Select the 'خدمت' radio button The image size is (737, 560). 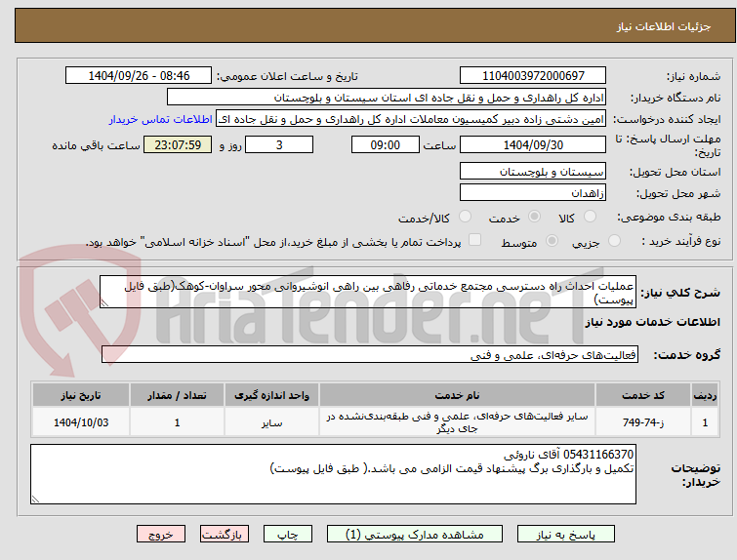click(x=534, y=217)
